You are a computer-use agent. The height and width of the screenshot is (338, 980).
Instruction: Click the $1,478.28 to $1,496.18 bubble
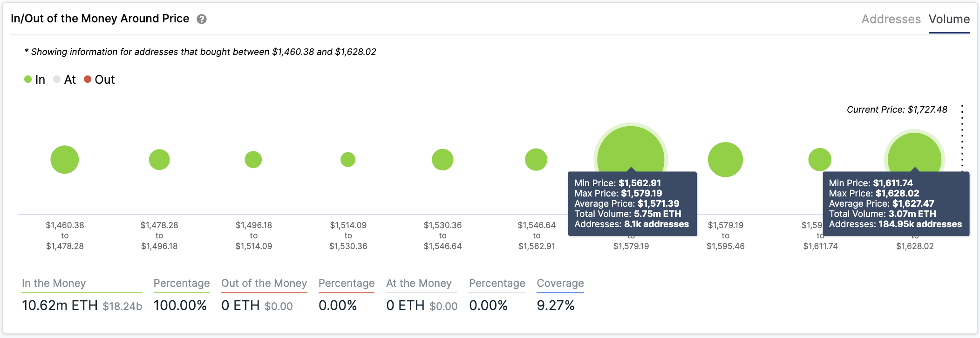click(x=159, y=160)
